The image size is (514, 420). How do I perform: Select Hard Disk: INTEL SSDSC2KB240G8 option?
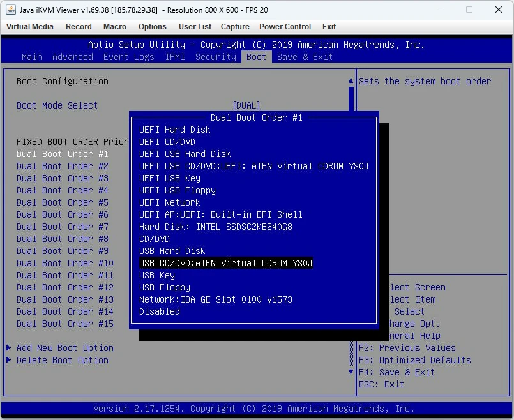tap(216, 227)
